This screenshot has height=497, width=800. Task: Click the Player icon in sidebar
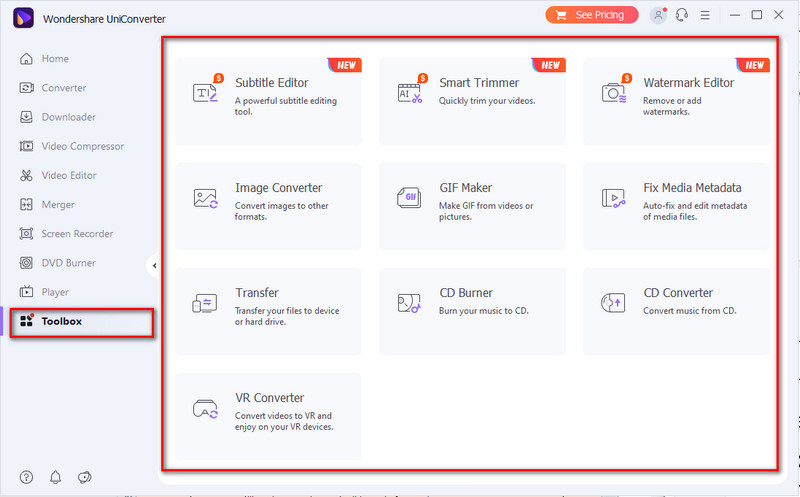point(26,292)
